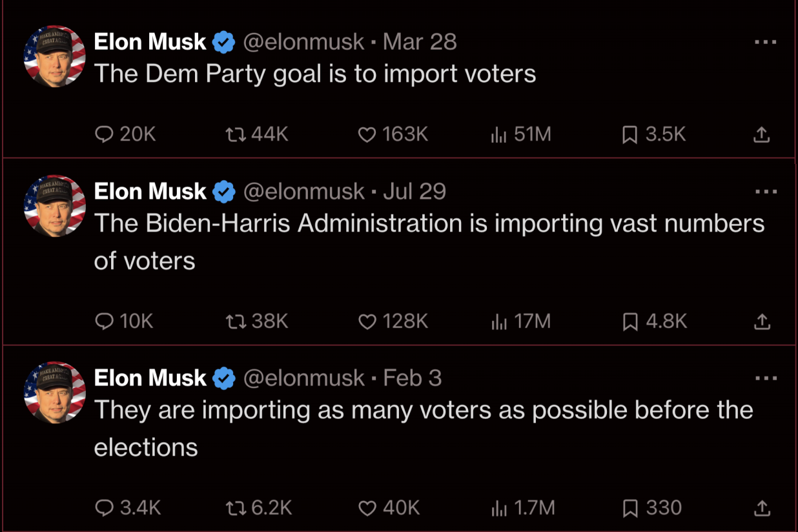This screenshot has height=532, width=798.
Task: Reply to the Jul 29 tweet
Action: pyautogui.click(x=105, y=321)
